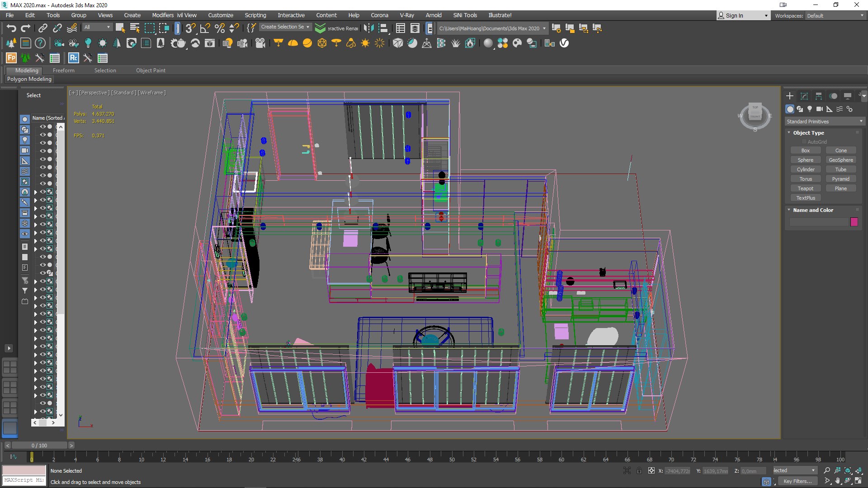Toggle the Angle Snap icon

pyautogui.click(x=205, y=28)
